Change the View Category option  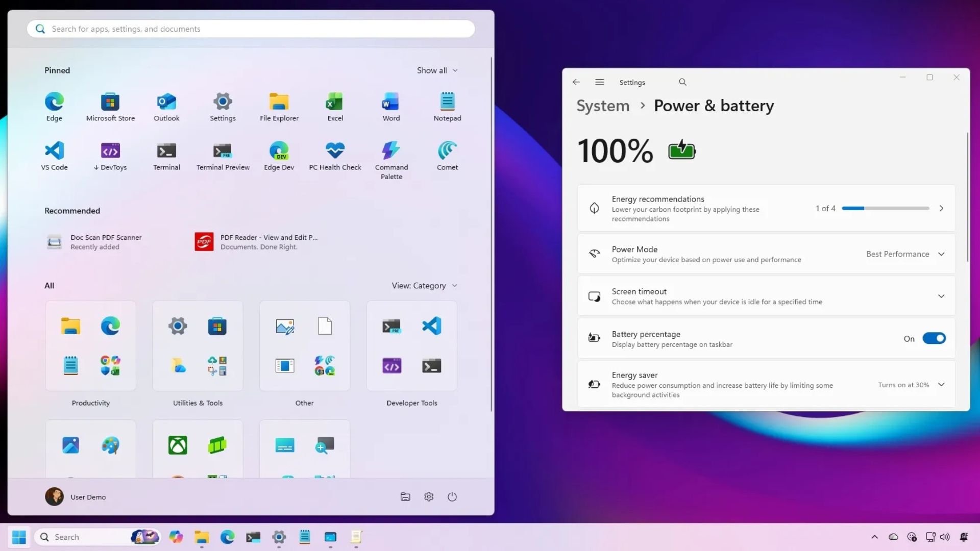[x=425, y=285]
